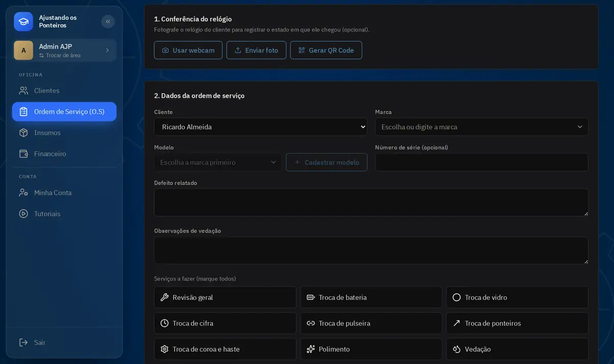Toggle the Polimento service
614x364 pixels.
click(371, 349)
